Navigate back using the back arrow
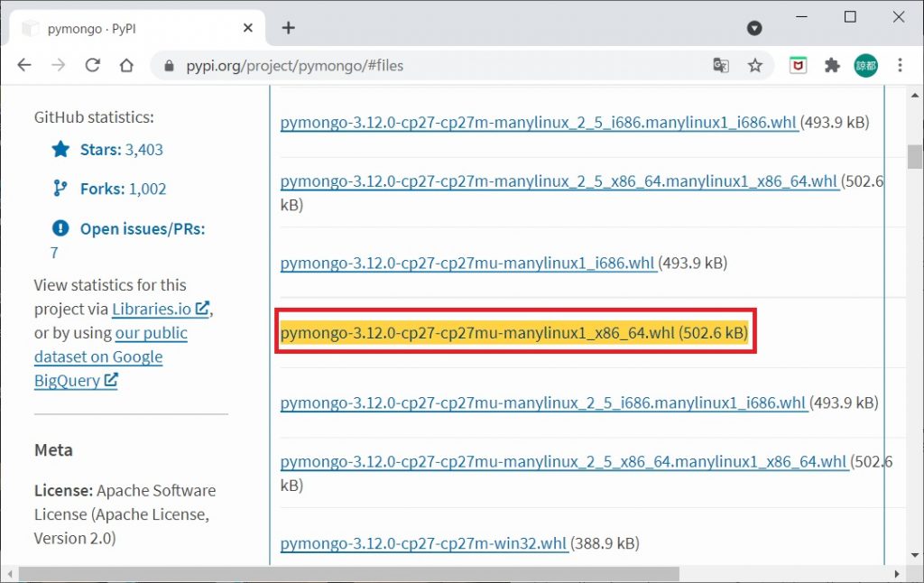924x583 pixels. (x=23, y=65)
